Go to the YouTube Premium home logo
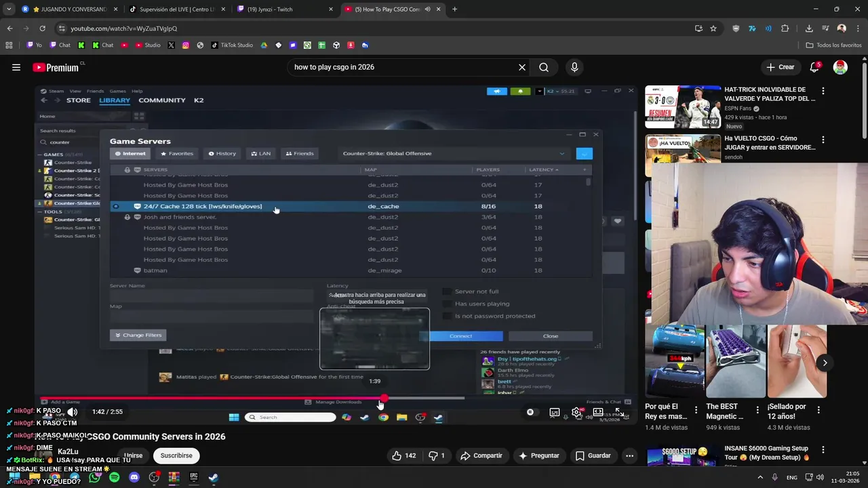 (57, 67)
